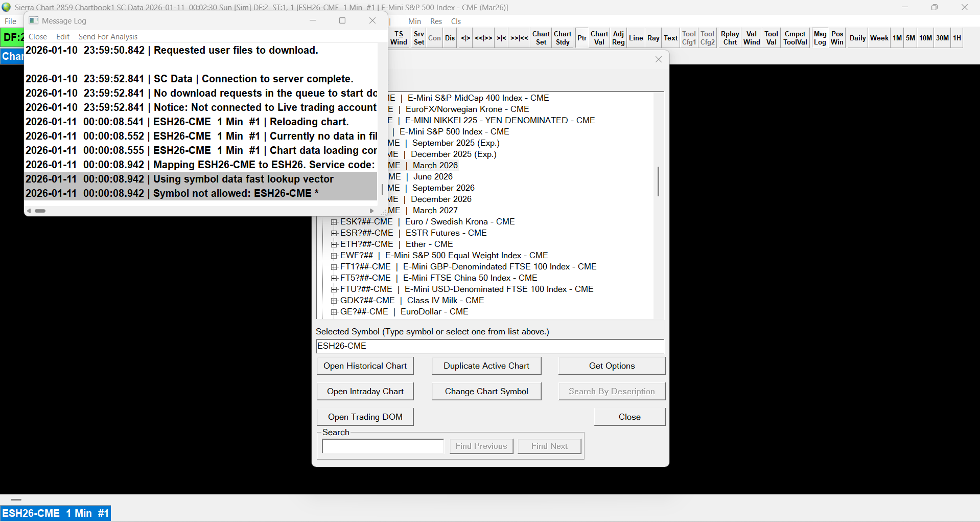Click the >|< compress toolbar button
The width and height of the screenshot is (980, 522).
tap(501, 38)
